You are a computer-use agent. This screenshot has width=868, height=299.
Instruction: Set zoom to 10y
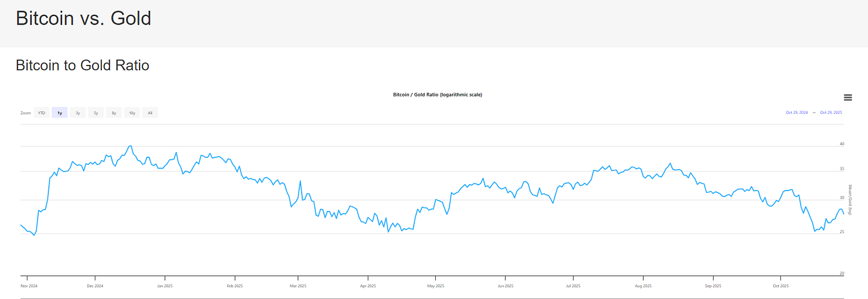coord(132,113)
